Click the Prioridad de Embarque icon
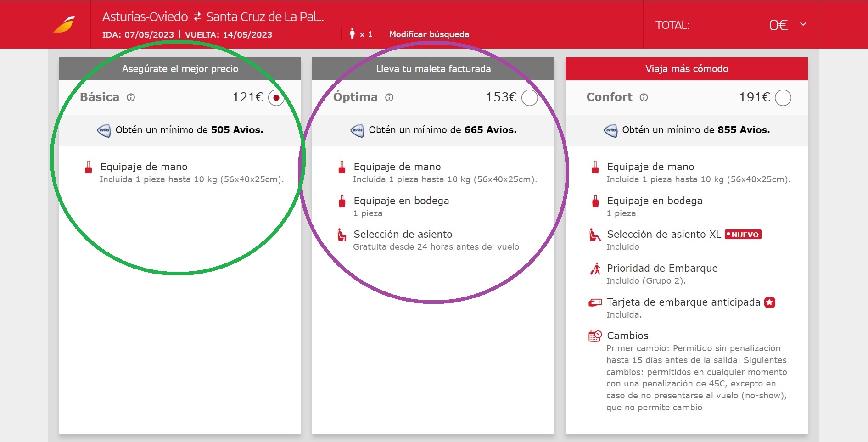 click(x=595, y=269)
